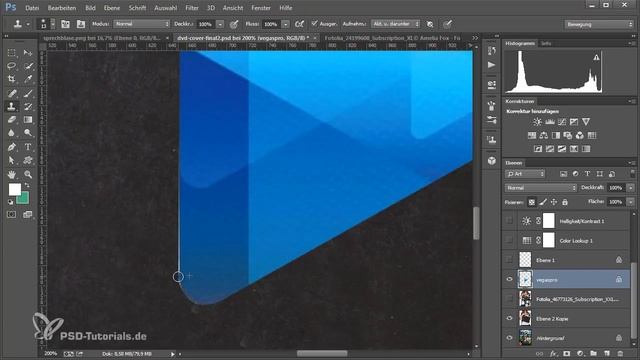Select the Rectangular Marquee tool

(11, 53)
